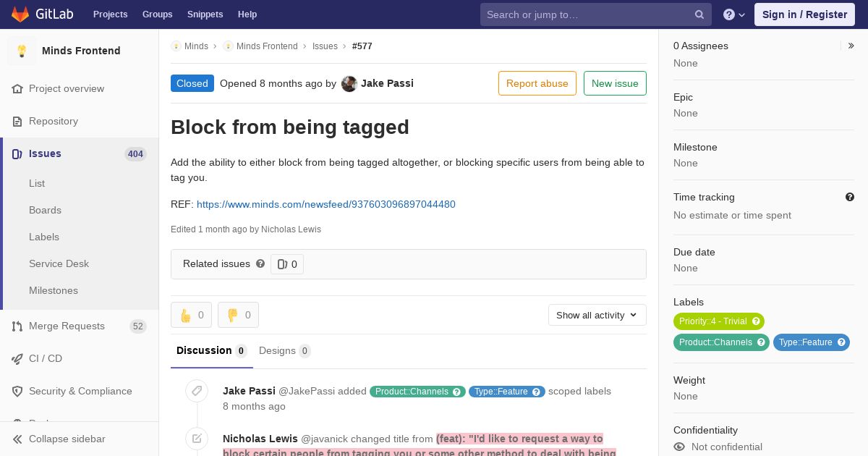Click the Nicholas Lewis activity author link

pyautogui.click(x=260, y=439)
